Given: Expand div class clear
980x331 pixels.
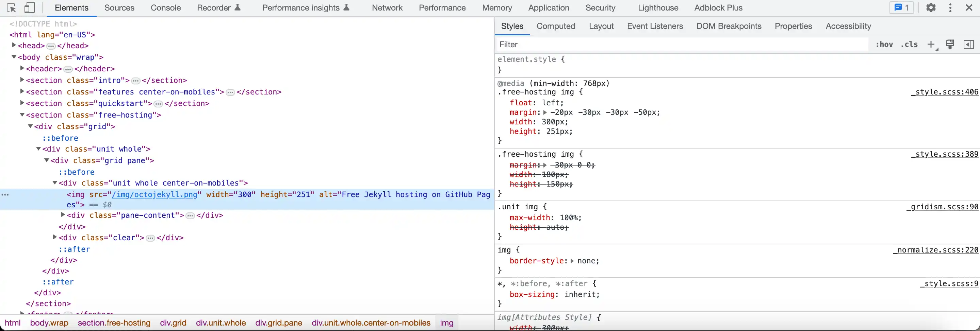Looking at the screenshot, I should 55,237.
